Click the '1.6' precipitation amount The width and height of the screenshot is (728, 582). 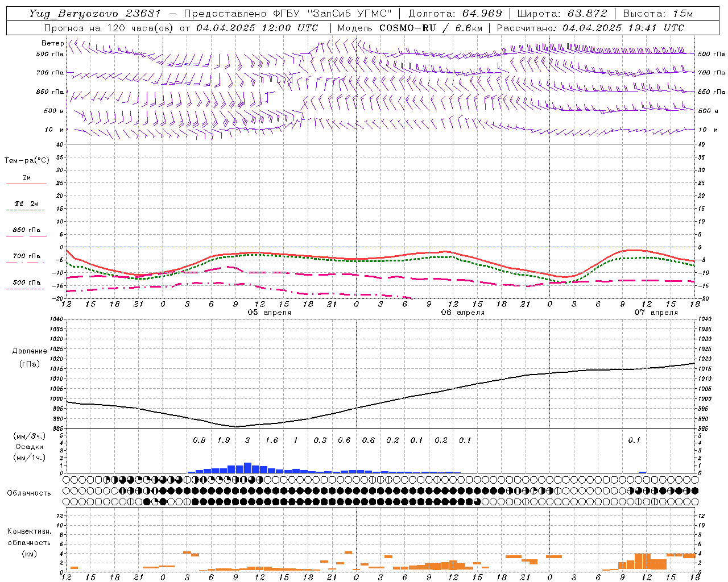click(272, 440)
